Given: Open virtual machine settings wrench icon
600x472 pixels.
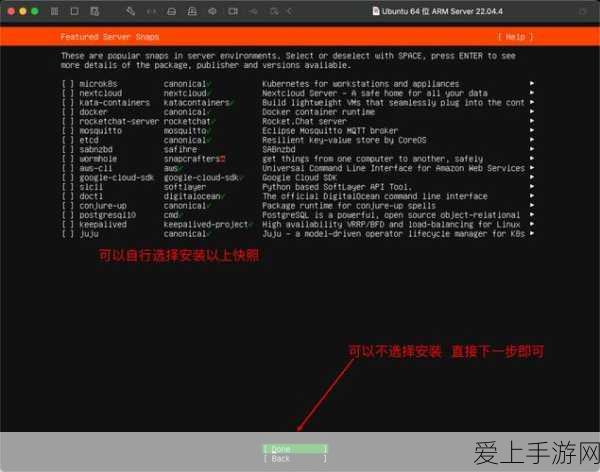Looking at the screenshot, I should pos(130,11).
